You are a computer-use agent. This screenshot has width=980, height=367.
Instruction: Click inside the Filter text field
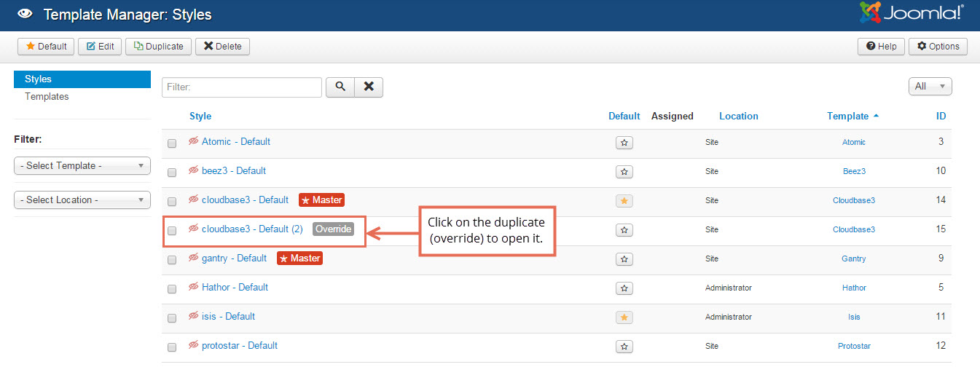[242, 87]
